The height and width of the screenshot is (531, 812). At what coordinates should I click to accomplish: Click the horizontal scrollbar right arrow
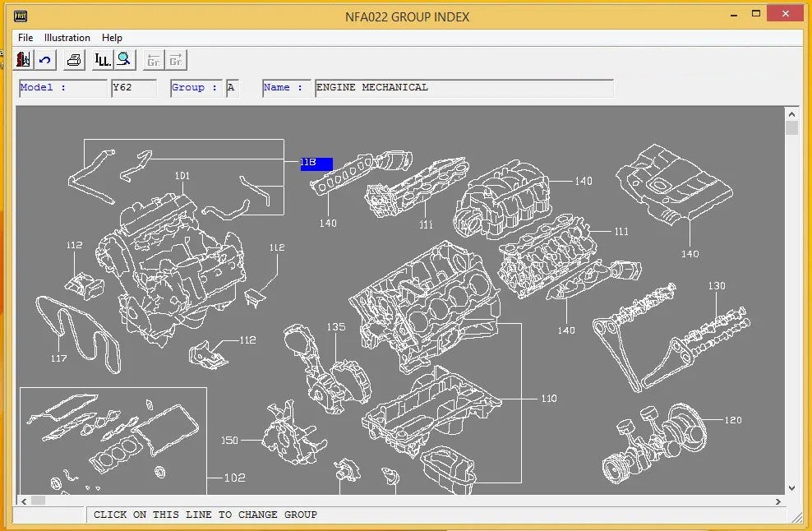pos(778,501)
